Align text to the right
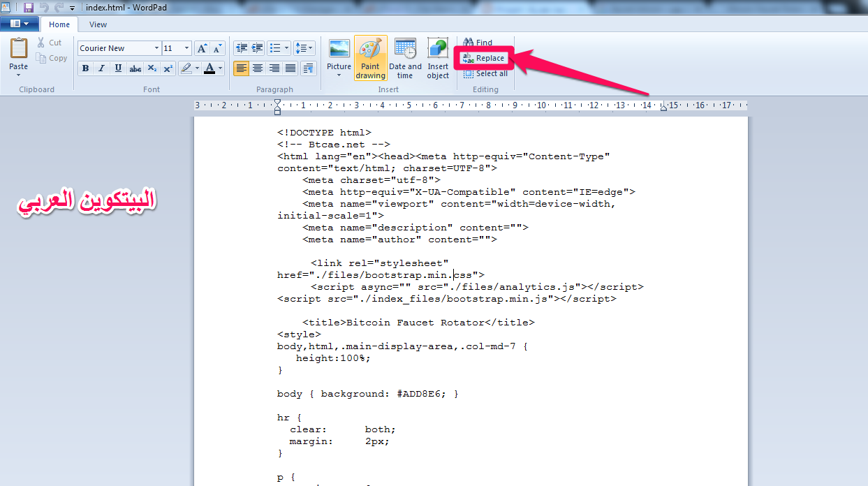The height and width of the screenshot is (486, 868). coord(274,68)
